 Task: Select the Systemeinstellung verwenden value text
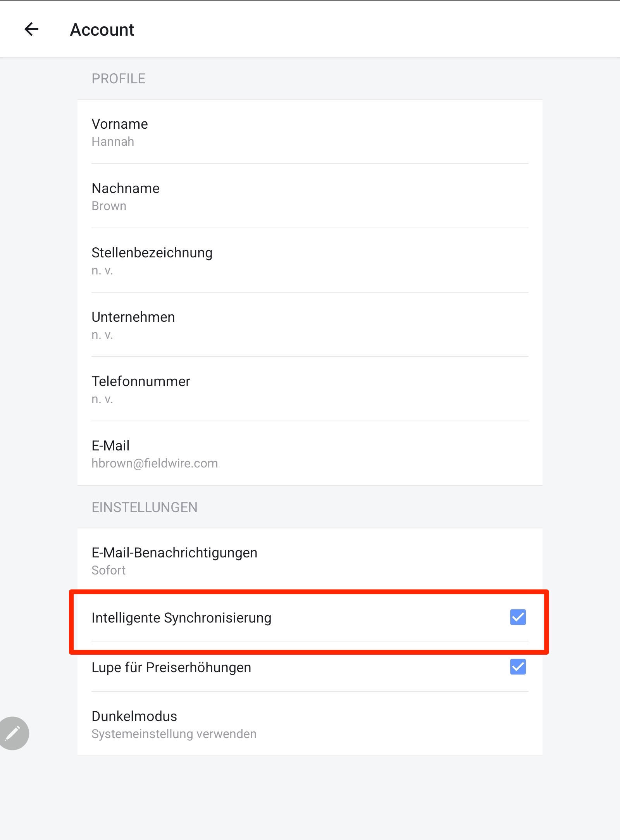coord(174,734)
